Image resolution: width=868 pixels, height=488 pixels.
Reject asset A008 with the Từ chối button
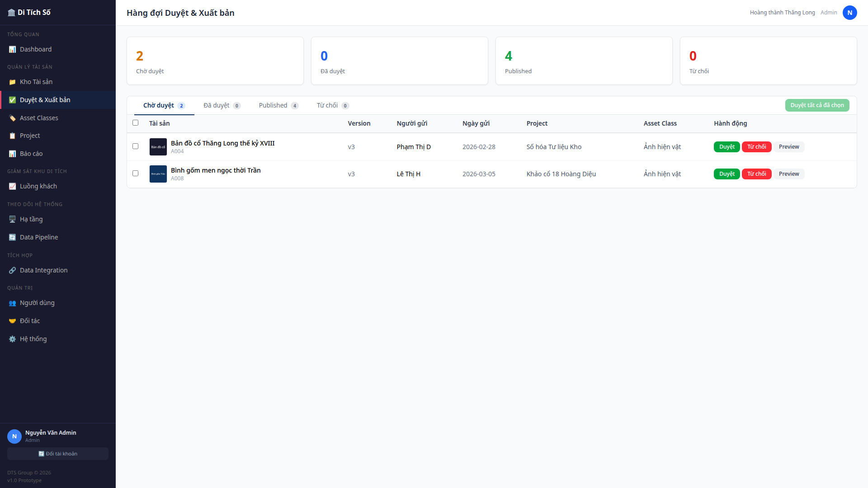(x=756, y=174)
